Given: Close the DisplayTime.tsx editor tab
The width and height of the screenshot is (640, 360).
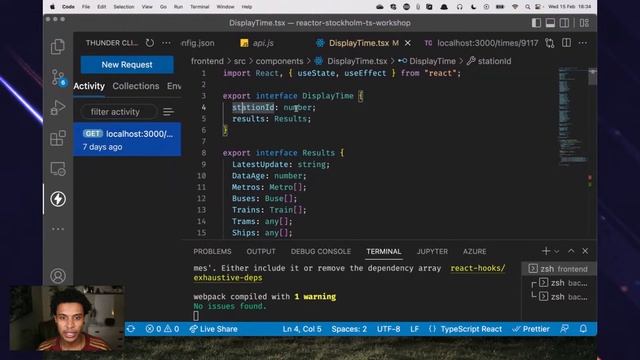Looking at the screenshot, I should [407, 43].
